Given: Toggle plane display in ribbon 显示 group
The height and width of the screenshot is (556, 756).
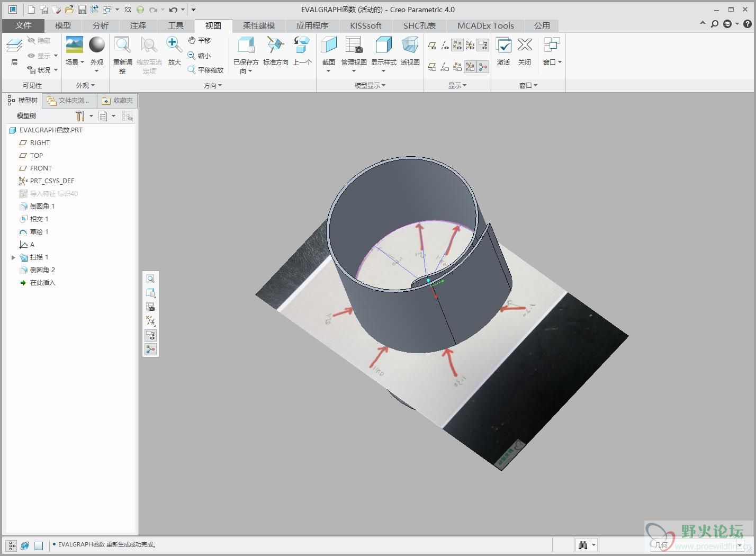Looking at the screenshot, I should pos(432,46).
